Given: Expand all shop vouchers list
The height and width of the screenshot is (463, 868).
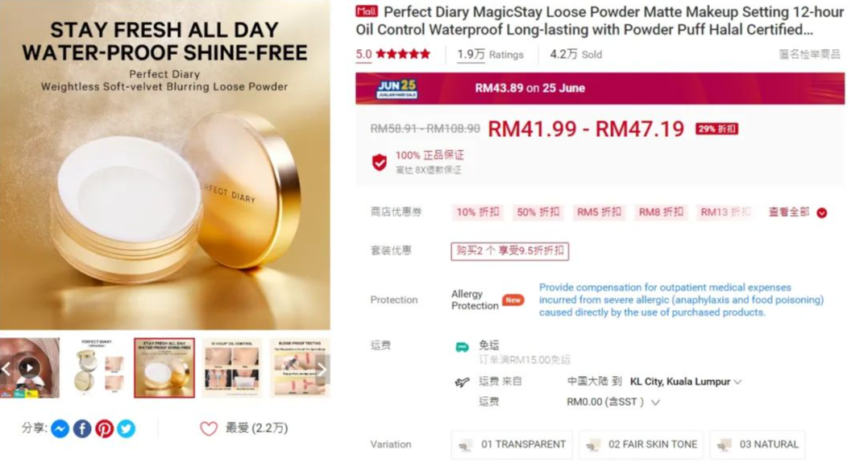Looking at the screenshot, I should pyautogui.click(x=798, y=213).
